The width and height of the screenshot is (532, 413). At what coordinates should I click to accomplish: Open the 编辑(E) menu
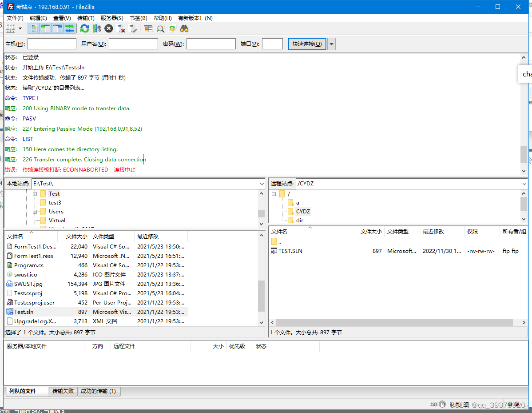pyautogui.click(x=38, y=18)
